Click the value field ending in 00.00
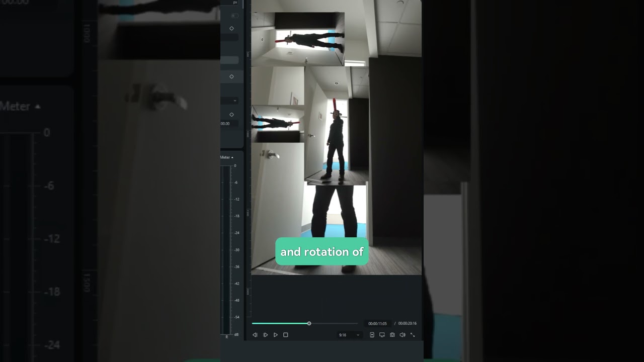The image size is (644, 362). tap(229, 124)
